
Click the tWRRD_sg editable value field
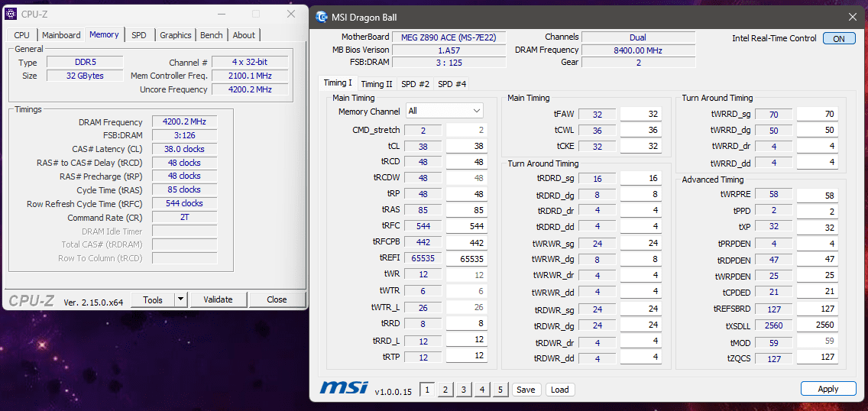coord(817,115)
